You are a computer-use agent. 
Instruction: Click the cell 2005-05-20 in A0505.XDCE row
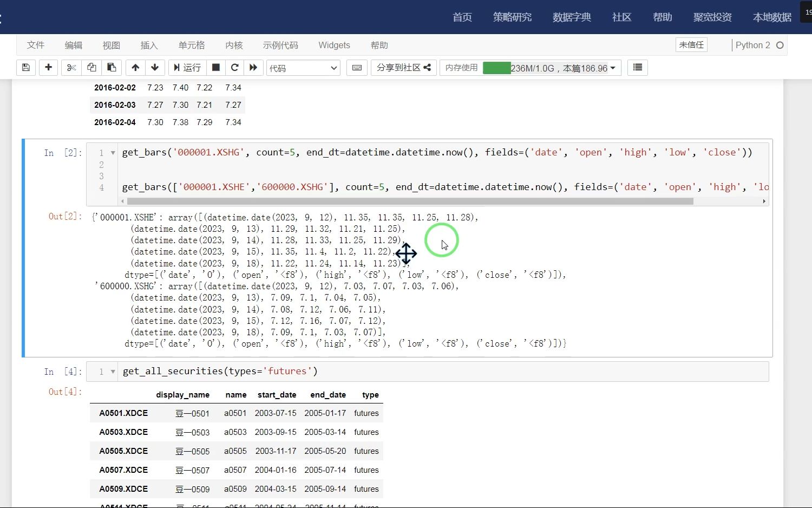tap(325, 451)
